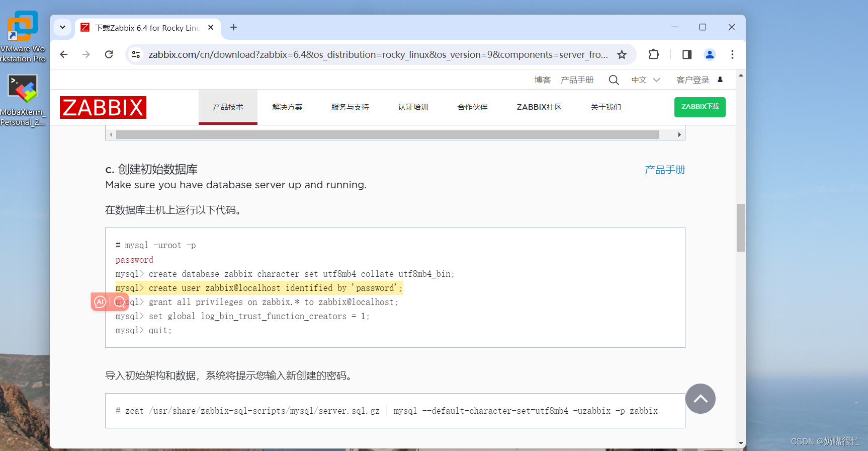Viewport: 868px width, 451px height.
Task: Expand the 中文 language dropdown
Action: click(x=646, y=80)
